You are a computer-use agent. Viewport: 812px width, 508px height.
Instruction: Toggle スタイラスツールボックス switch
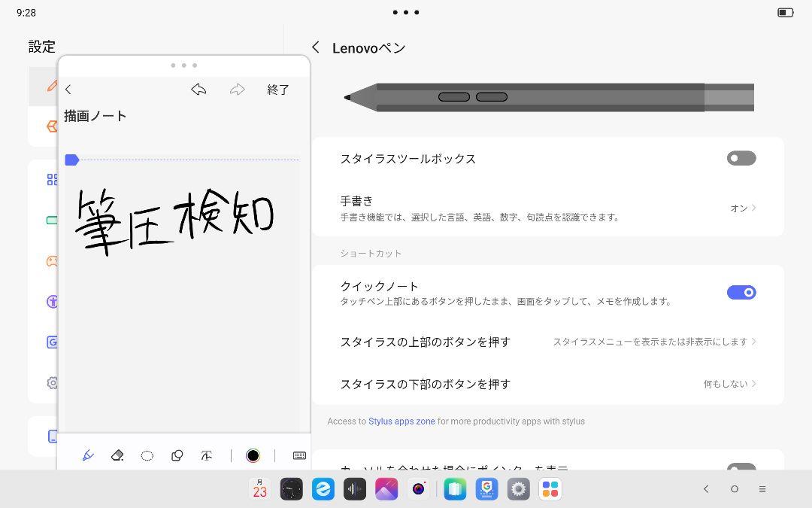tap(741, 158)
